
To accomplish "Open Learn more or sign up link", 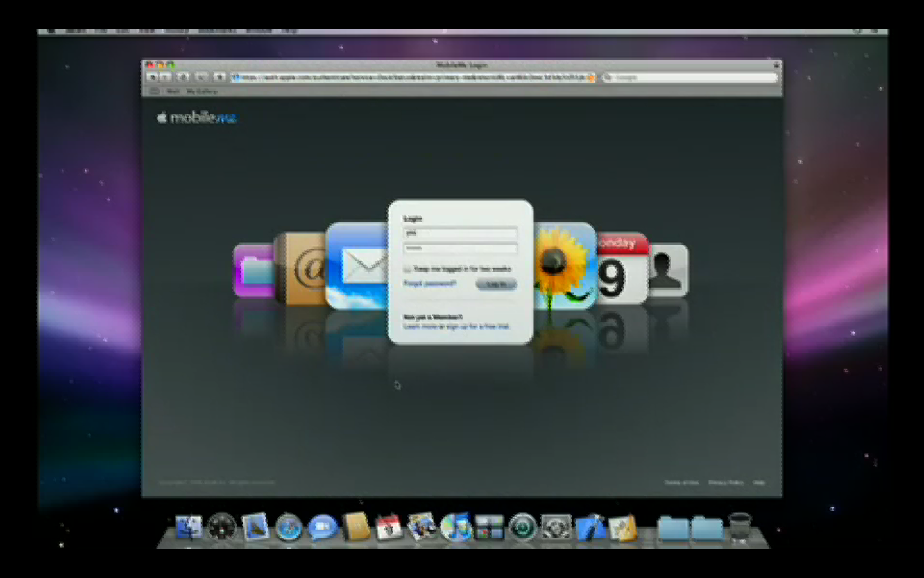I will pyautogui.click(x=456, y=326).
